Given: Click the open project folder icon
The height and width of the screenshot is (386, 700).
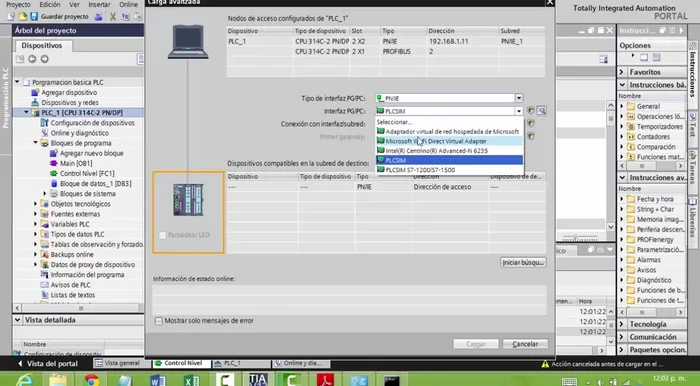Looking at the screenshot, I should coord(22,17).
